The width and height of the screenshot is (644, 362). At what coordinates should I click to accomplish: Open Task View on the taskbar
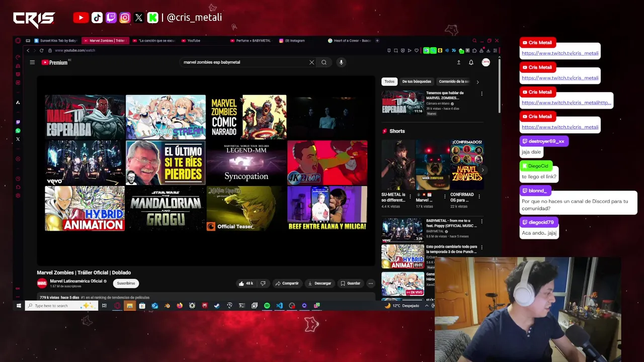pyautogui.click(x=104, y=306)
